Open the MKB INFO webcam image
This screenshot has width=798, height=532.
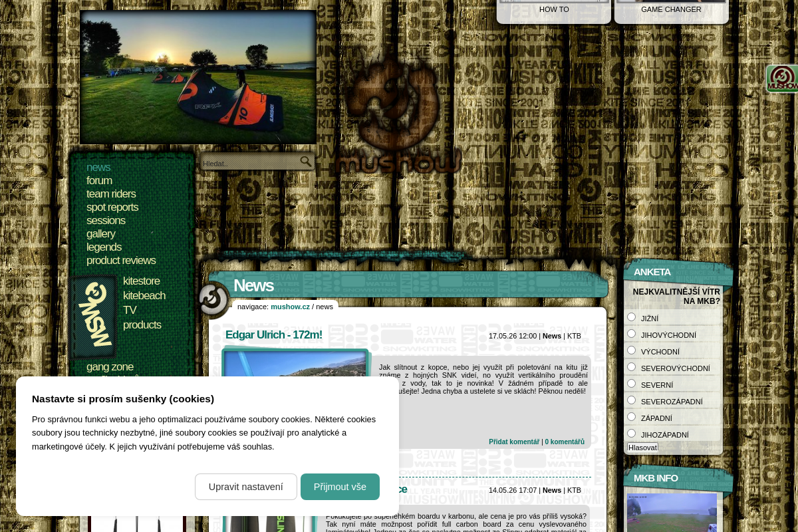coord(672,512)
